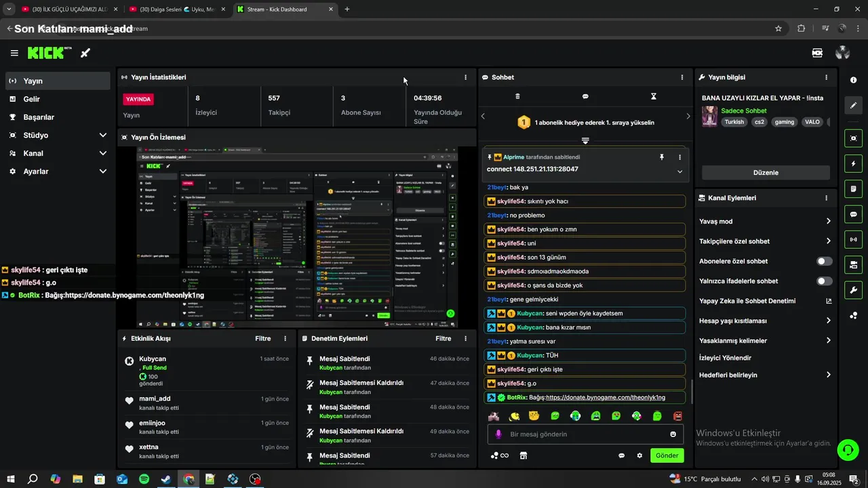
Task: Click the chat bubble icon next to settings gear
Action: [622, 455]
